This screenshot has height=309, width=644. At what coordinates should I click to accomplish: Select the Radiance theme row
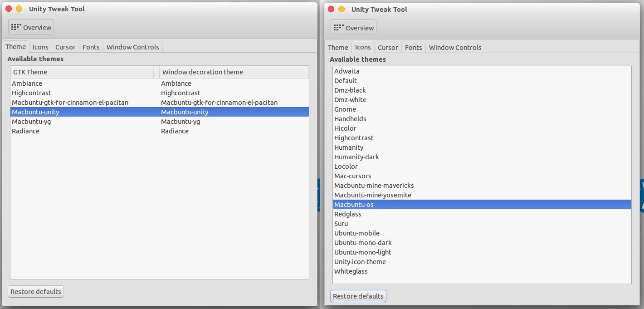[x=26, y=131]
